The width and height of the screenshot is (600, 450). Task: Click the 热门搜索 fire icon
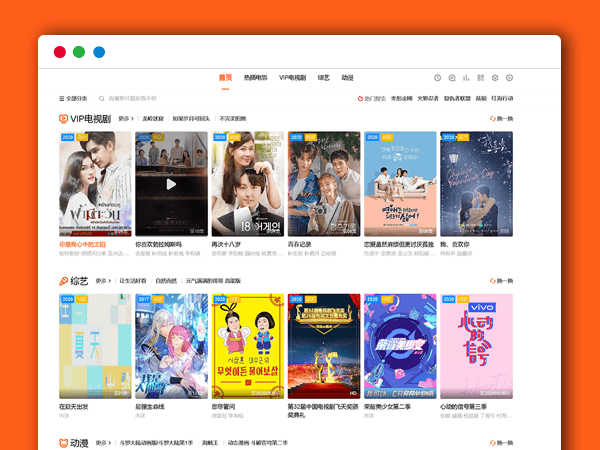[x=361, y=99]
